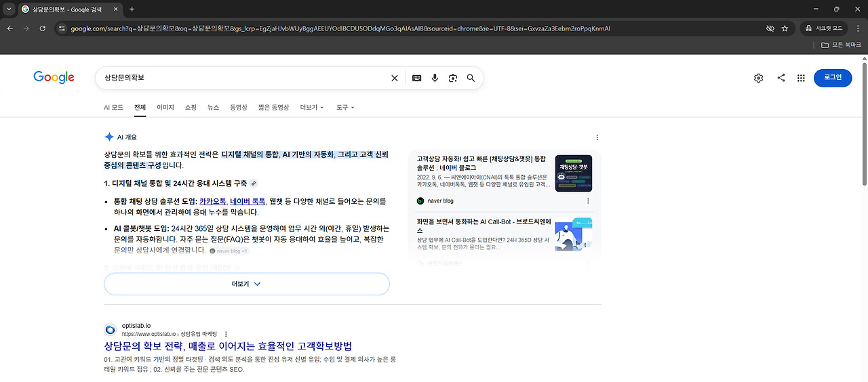View site information icon in address bar

pyautogui.click(x=62, y=28)
